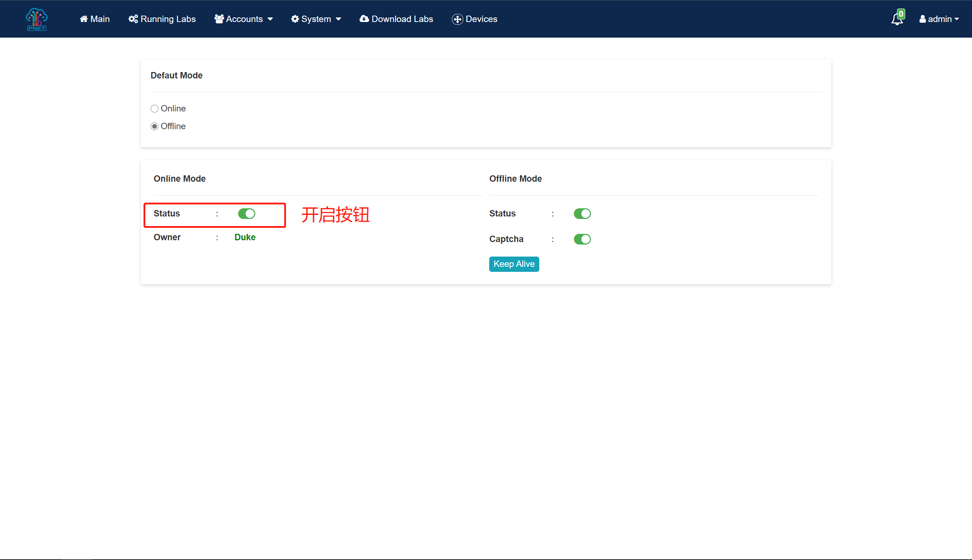Viewport: 972px width, 560px height.
Task: Toggle Offline Mode Status switch
Action: (x=582, y=213)
